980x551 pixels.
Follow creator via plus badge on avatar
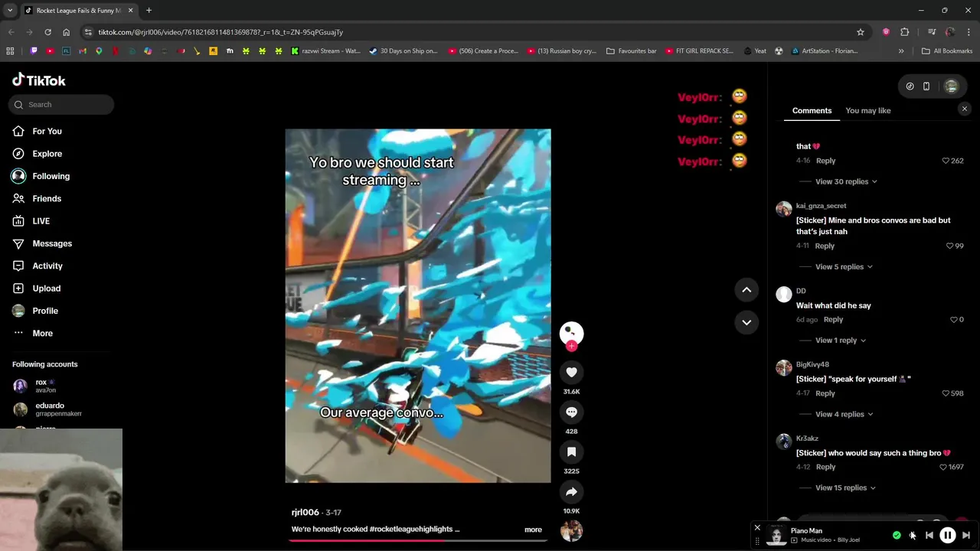(571, 346)
